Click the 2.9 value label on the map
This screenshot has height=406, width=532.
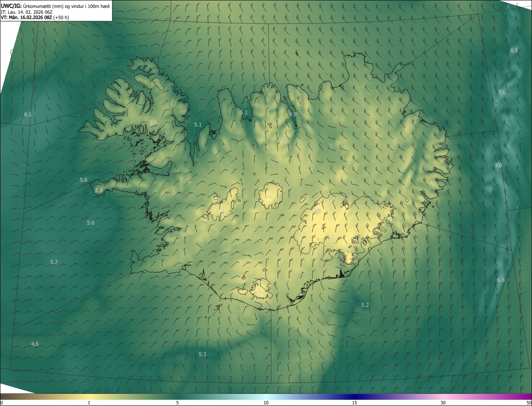click(x=99, y=190)
